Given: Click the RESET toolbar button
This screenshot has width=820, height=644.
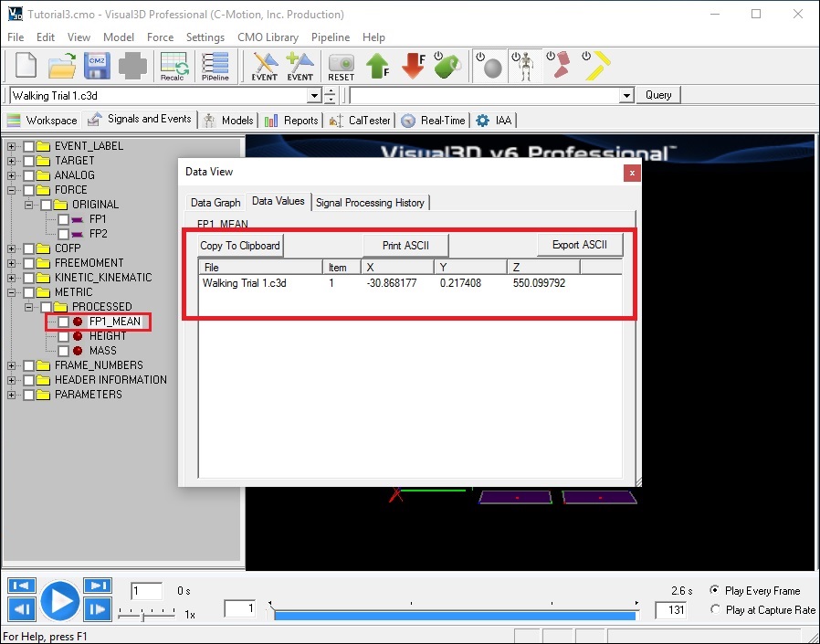Looking at the screenshot, I should click(341, 67).
